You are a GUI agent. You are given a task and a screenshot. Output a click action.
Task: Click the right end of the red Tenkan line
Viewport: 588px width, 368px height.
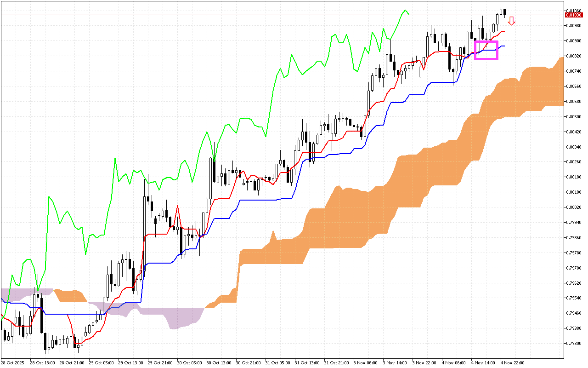click(504, 32)
